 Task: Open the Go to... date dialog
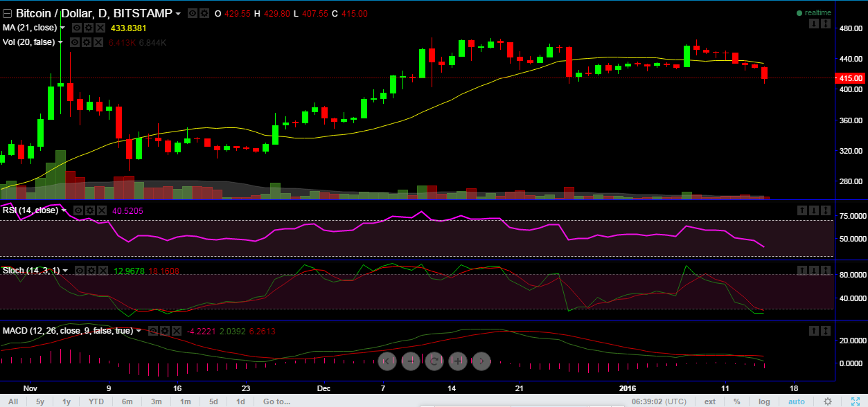[276, 401]
